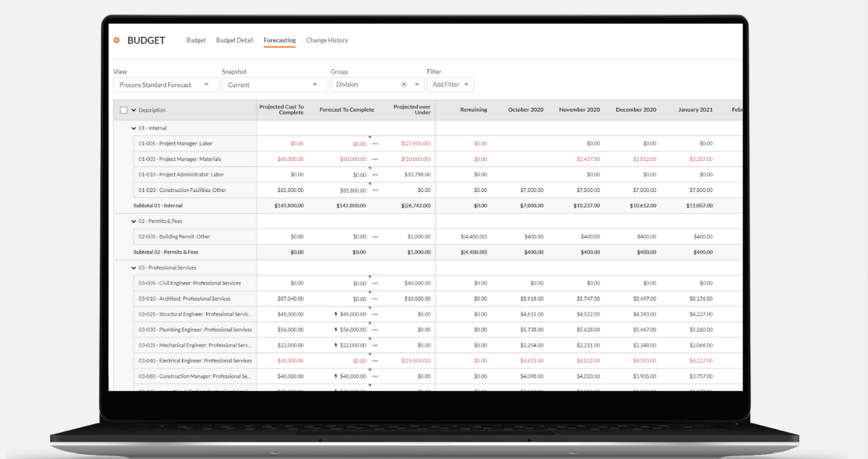Open the ellipsis menu for Construction Facilities: Other
The width and height of the screenshot is (868, 459).
coord(375,191)
